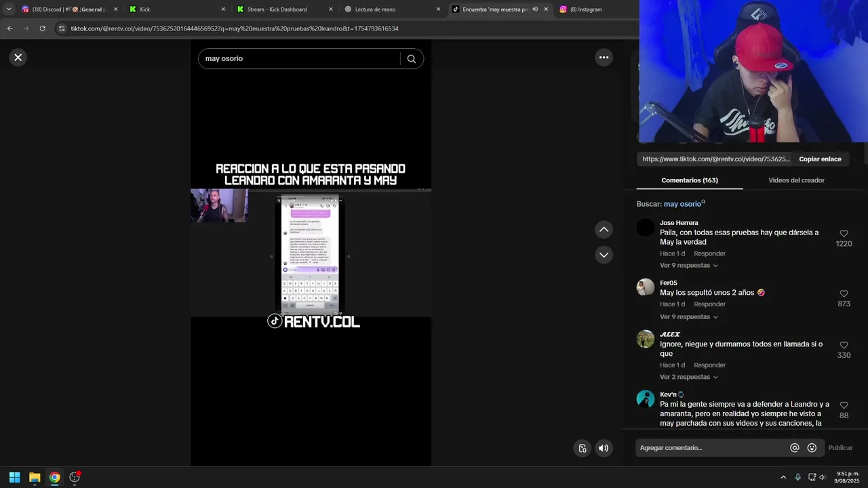Screen dimensions: 868x488
Task: Click inside the may osorio search field
Action: click(x=298, y=59)
